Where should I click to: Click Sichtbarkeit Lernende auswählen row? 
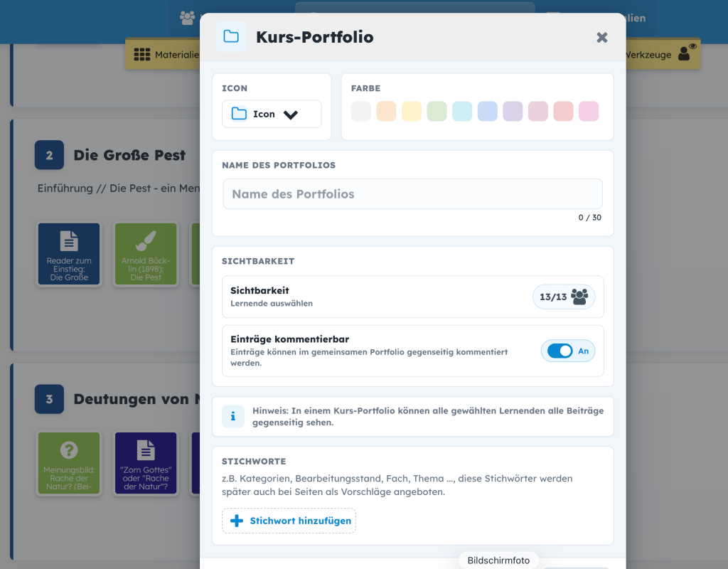(x=413, y=297)
